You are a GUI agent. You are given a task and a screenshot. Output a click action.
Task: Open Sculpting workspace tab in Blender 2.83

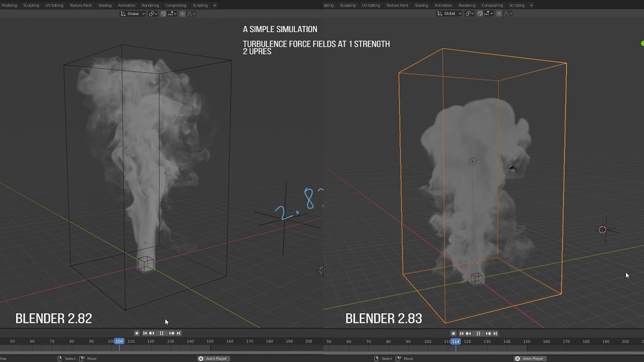click(348, 5)
